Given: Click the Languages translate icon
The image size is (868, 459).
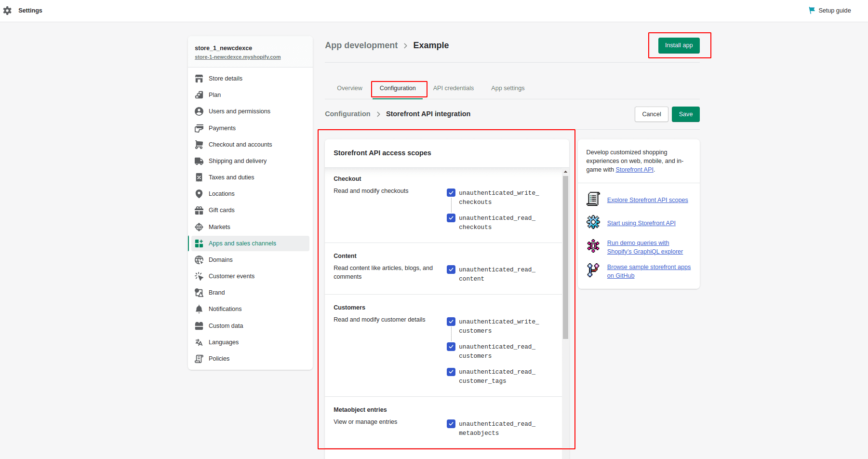Looking at the screenshot, I should [199, 342].
